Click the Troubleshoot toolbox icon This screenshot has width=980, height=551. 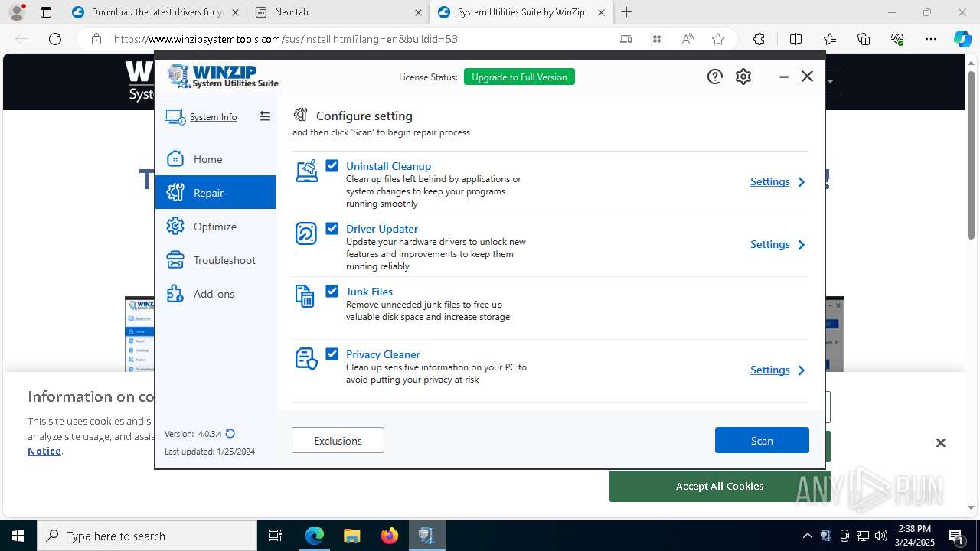[x=175, y=259]
